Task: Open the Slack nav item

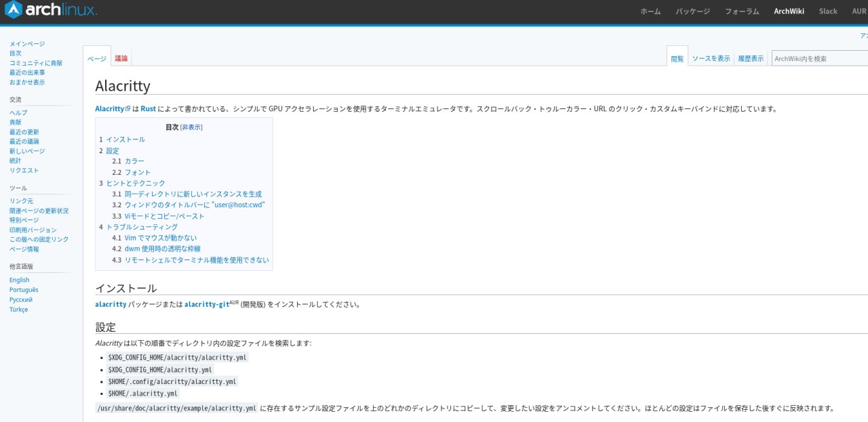Action: 828,11
